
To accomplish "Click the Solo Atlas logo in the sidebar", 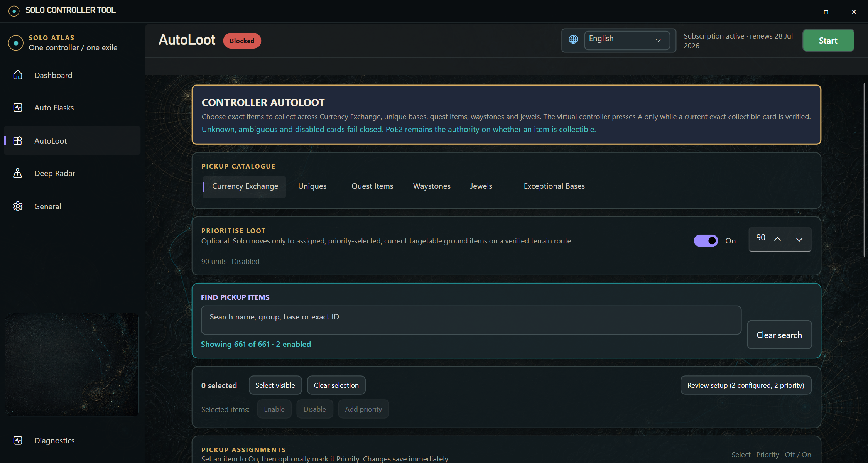I will coord(16,43).
